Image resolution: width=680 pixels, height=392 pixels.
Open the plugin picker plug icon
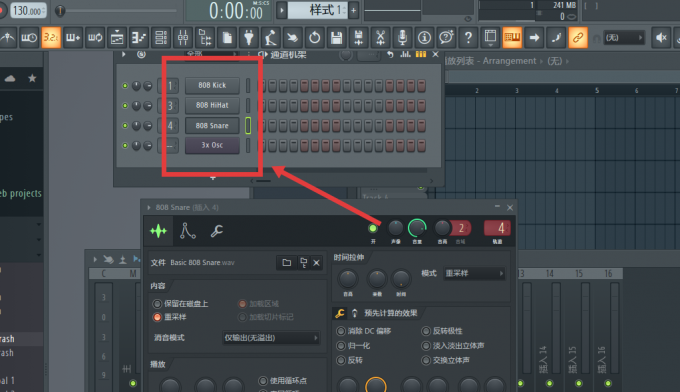click(x=249, y=38)
